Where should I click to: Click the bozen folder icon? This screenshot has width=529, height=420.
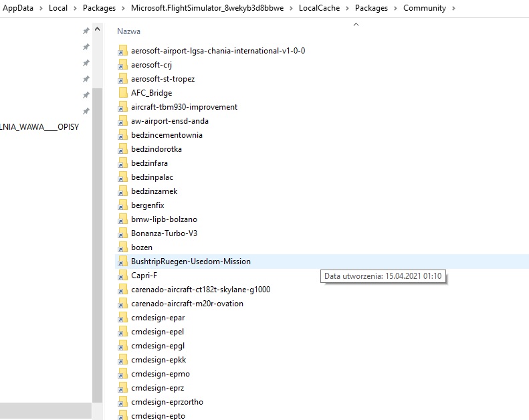click(x=122, y=247)
